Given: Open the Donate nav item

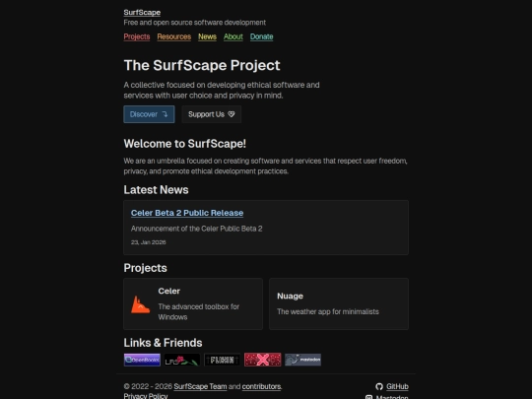Looking at the screenshot, I should pos(262,36).
